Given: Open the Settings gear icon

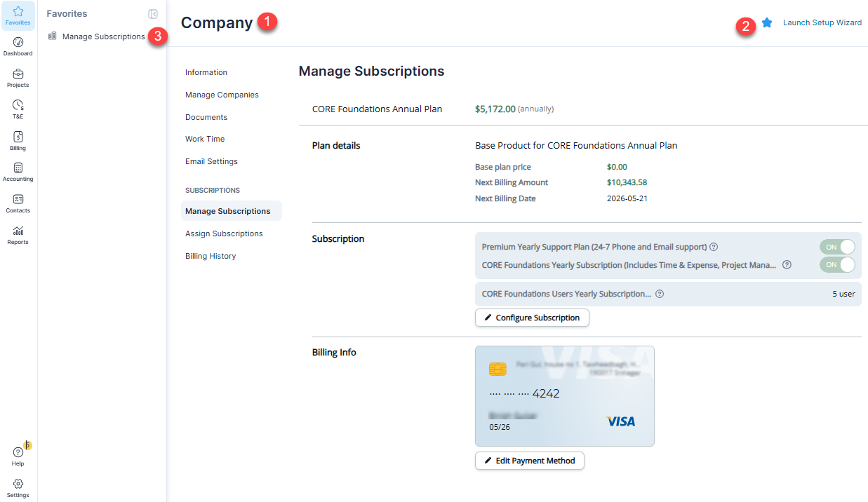Looking at the screenshot, I should [18, 484].
